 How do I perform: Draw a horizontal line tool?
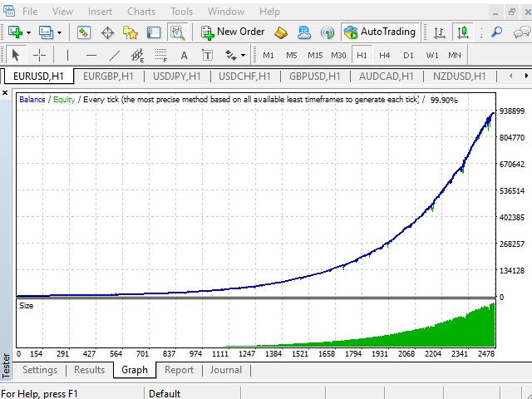pyautogui.click(x=91, y=56)
